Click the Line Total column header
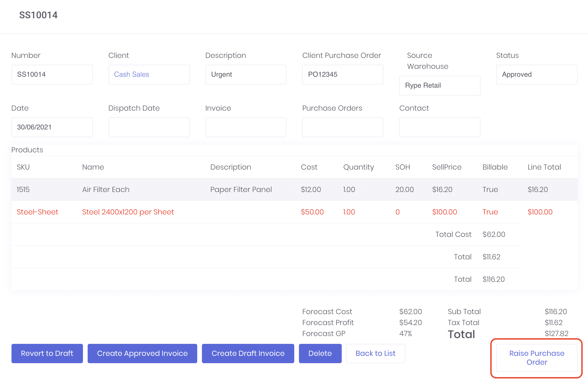This screenshot has height=383, width=588. point(544,167)
